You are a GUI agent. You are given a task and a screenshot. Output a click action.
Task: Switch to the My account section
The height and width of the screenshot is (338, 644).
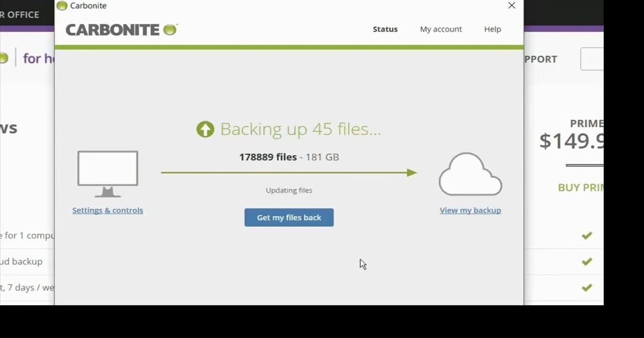point(441,29)
